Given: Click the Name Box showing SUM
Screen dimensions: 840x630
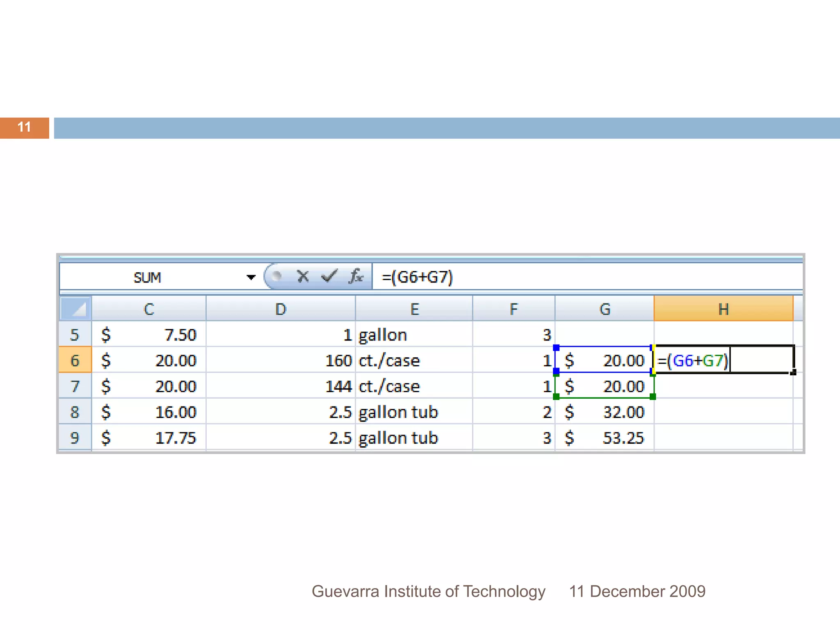Looking at the screenshot, I should click(x=148, y=278).
